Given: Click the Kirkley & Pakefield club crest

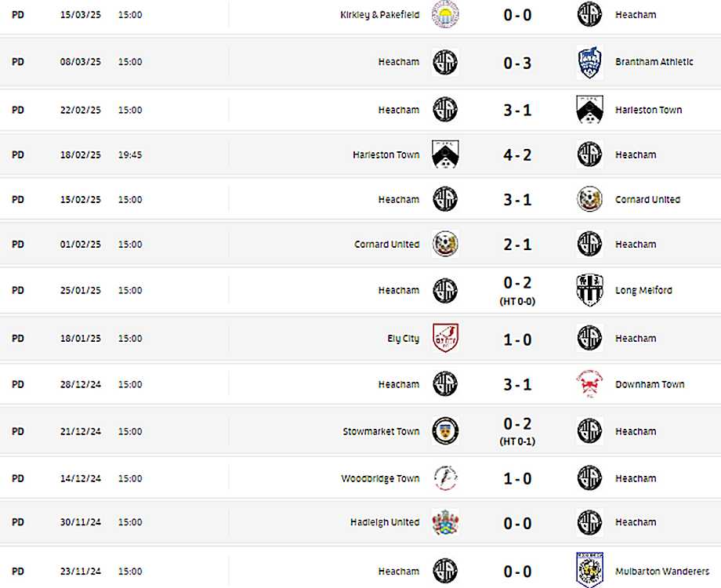Looking at the screenshot, I should pos(445,15).
